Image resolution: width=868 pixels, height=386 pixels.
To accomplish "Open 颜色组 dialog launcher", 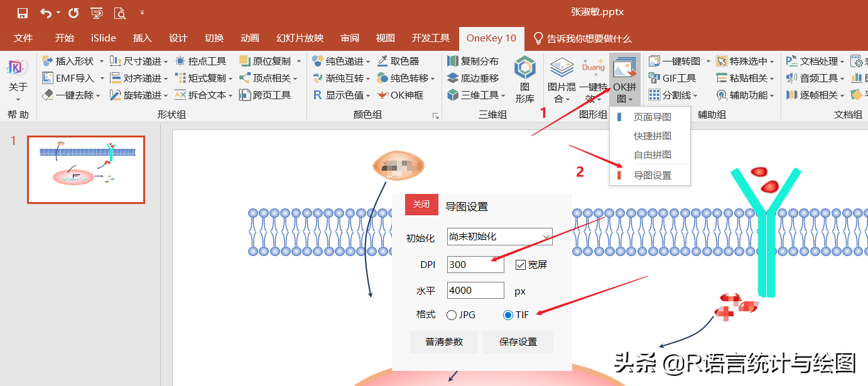I will pos(434,115).
